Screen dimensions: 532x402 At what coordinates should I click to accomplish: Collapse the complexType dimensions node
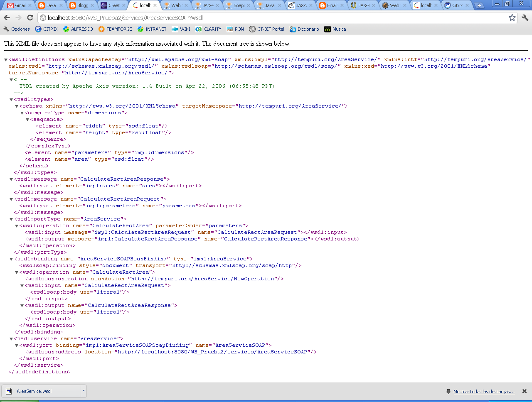pos(22,113)
